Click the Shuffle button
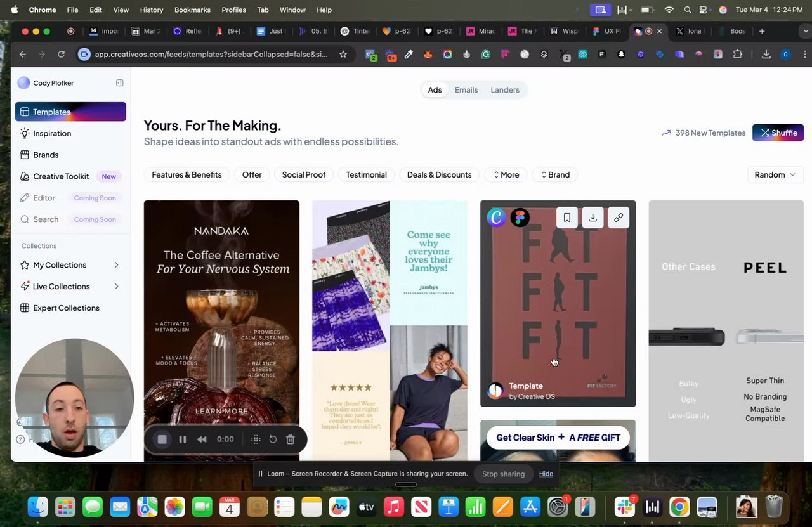The image size is (812, 527). click(778, 133)
